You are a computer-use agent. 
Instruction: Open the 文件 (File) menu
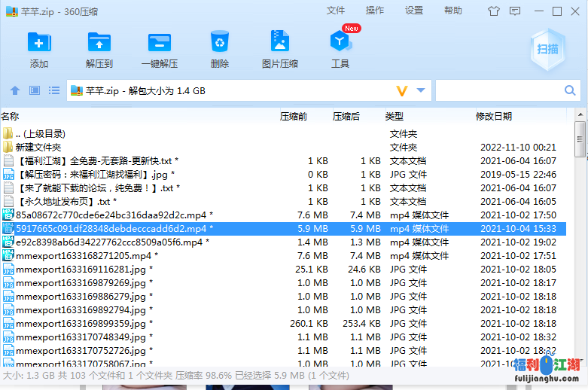click(336, 11)
